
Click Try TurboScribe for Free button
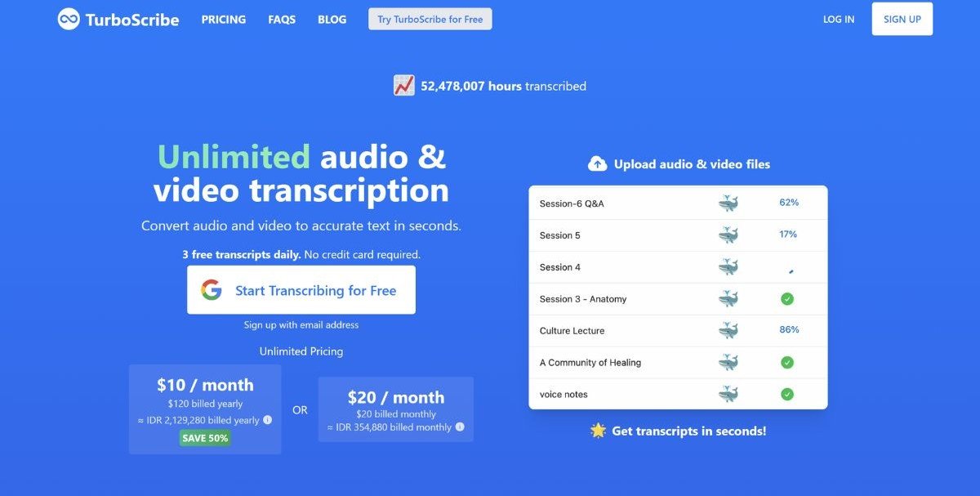pos(430,19)
